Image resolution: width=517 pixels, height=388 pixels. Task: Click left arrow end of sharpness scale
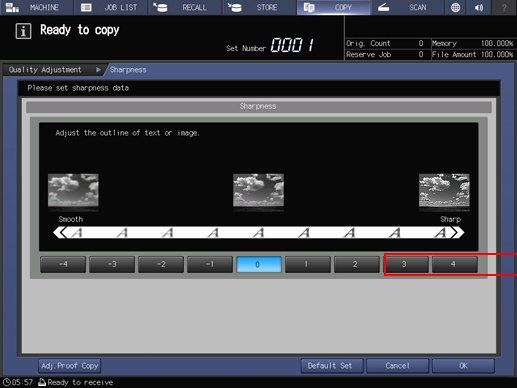60,232
